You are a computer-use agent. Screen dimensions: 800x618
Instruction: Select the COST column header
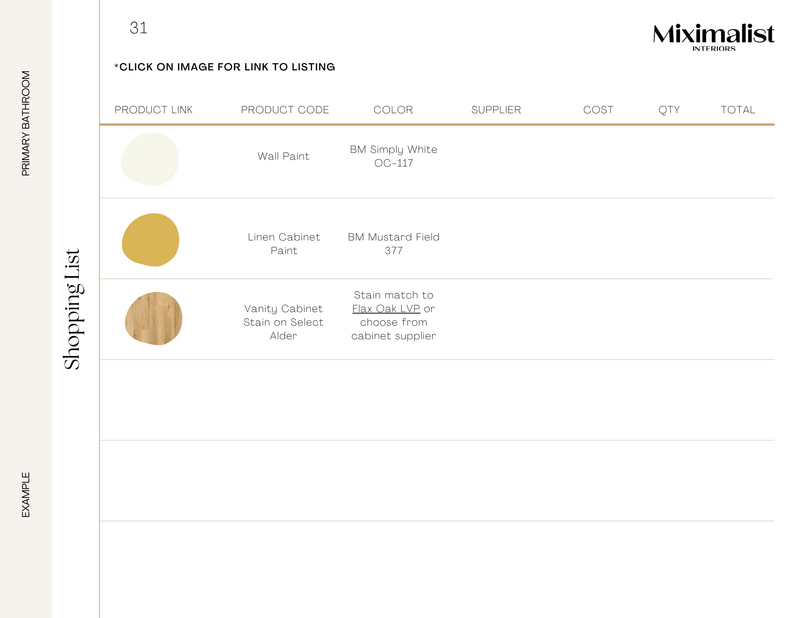[x=598, y=110]
